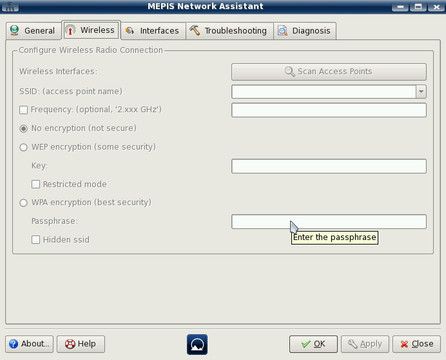446x360 pixels.
Task: Switch to the Troubleshooting tab
Action: pyautogui.click(x=229, y=31)
